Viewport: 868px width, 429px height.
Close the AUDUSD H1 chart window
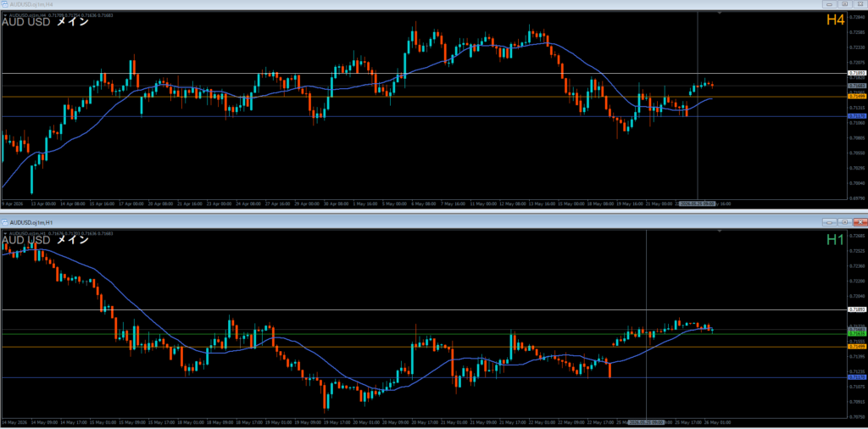pyautogui.click(x=860, y=222)
